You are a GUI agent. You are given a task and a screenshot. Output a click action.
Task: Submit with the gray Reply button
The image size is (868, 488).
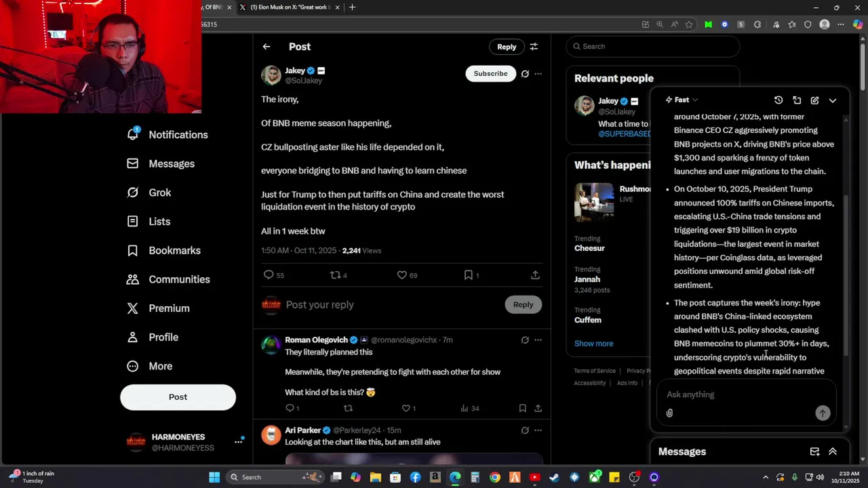pos(523,304)
